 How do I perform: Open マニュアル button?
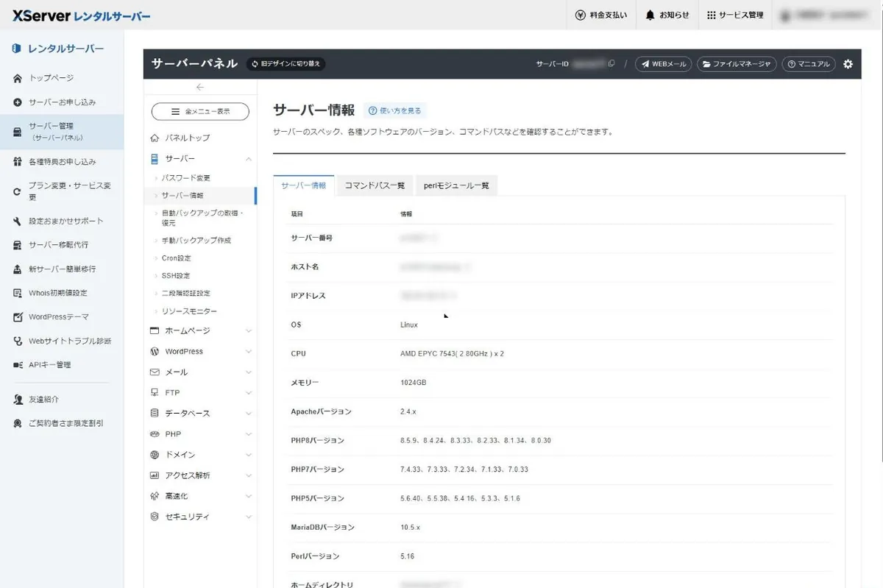click(809, 64)
